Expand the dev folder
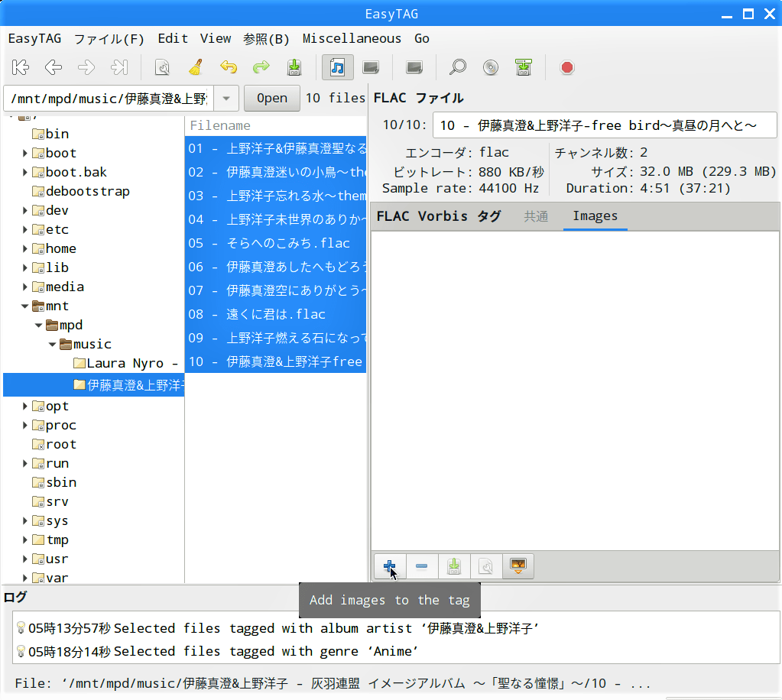The image size is (782, 700). coord(24,210)
